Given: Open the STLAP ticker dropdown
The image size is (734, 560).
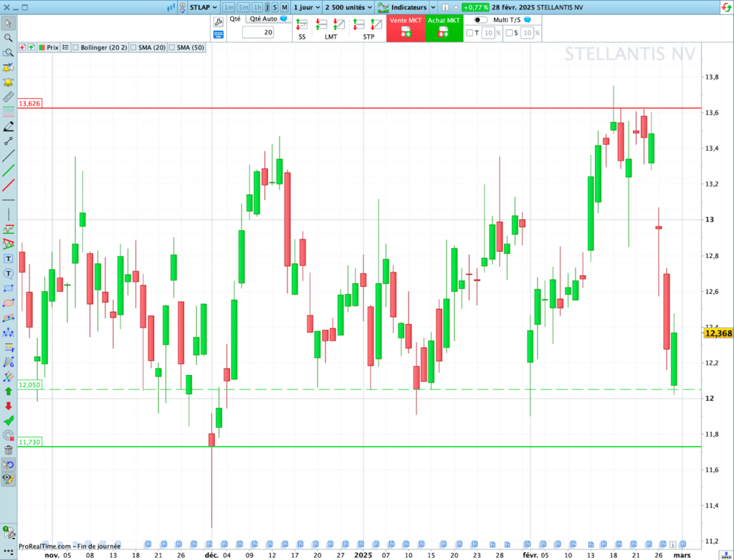Looking at the screenshot, I should pos(204,7).
